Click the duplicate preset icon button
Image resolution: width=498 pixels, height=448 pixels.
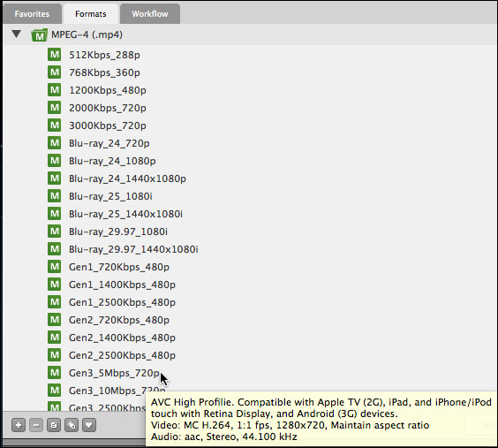pos(72,425)
